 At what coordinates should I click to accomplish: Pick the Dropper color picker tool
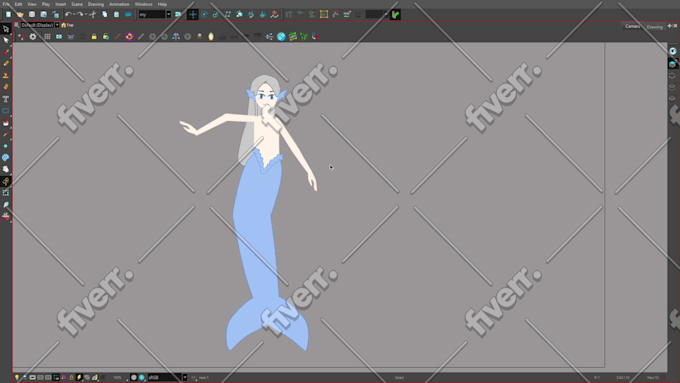click(x=6, y=134)
